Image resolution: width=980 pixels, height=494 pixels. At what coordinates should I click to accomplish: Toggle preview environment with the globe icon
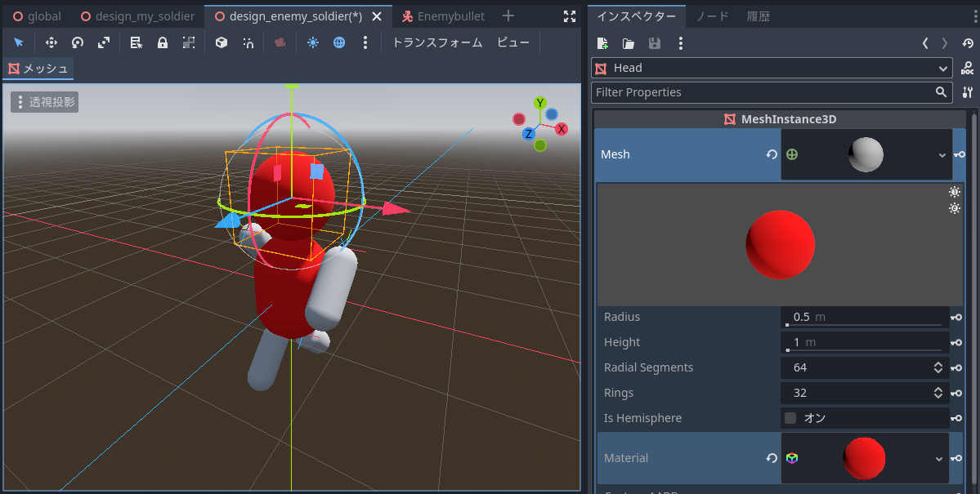pyautogui.click(x=339, y=42)
